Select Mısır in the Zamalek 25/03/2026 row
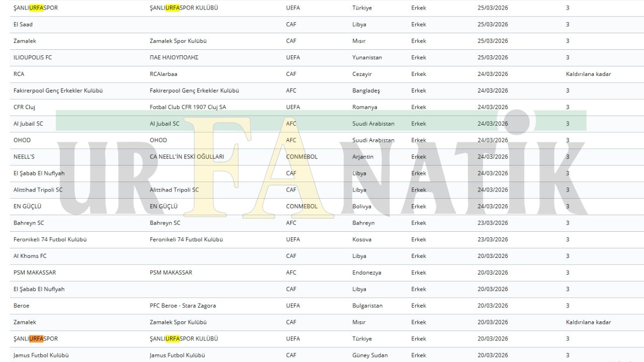 359,41
